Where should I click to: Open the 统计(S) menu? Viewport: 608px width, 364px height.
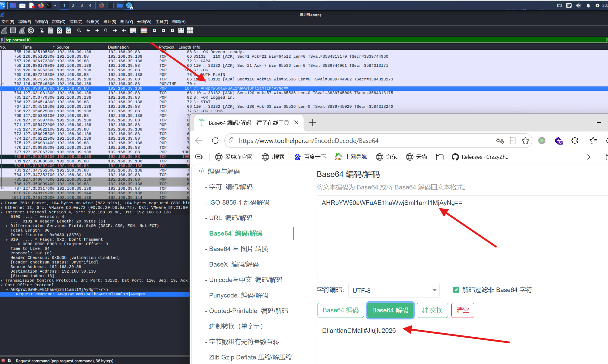[x=110, y=22]
